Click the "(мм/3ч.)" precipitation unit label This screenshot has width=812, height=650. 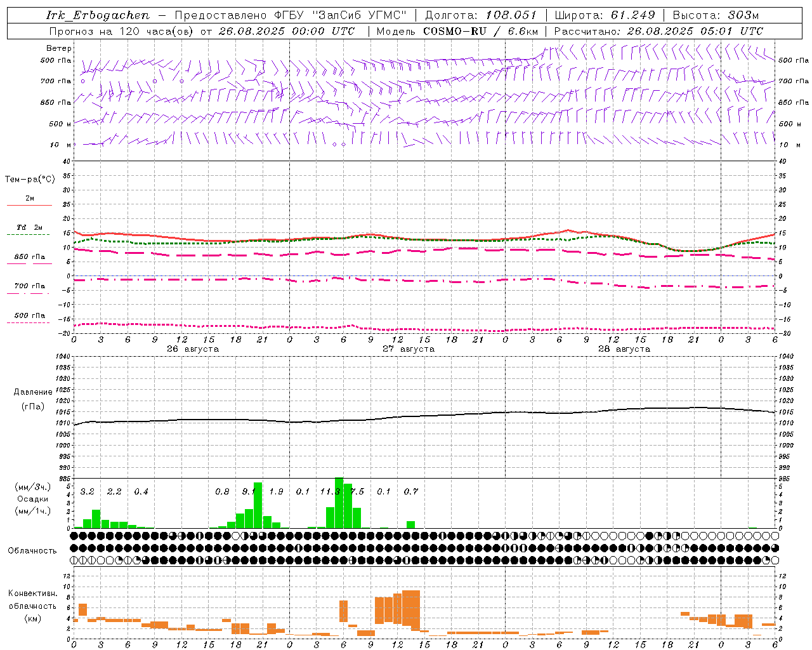(x=33, y=487)
